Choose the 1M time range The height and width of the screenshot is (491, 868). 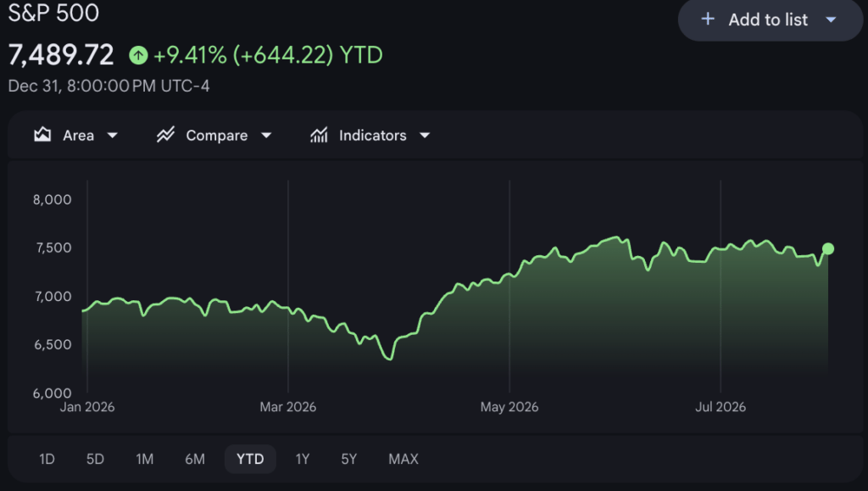(144, 459)
